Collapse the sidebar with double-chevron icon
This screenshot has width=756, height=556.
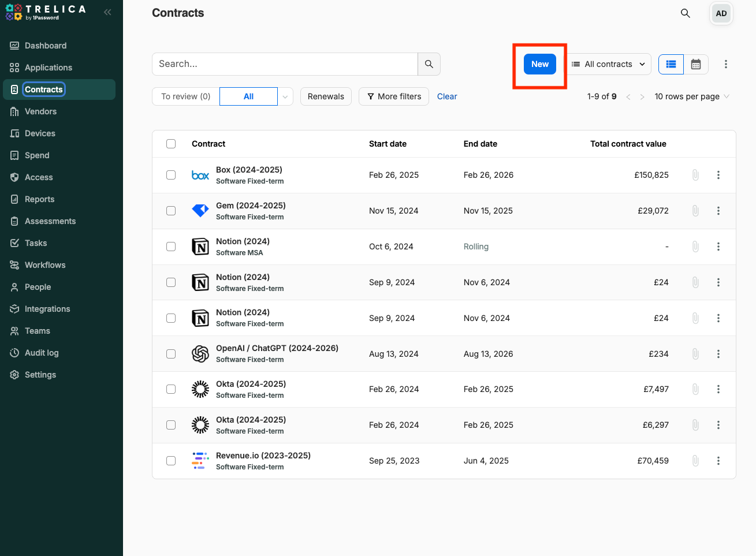point(107,12)
